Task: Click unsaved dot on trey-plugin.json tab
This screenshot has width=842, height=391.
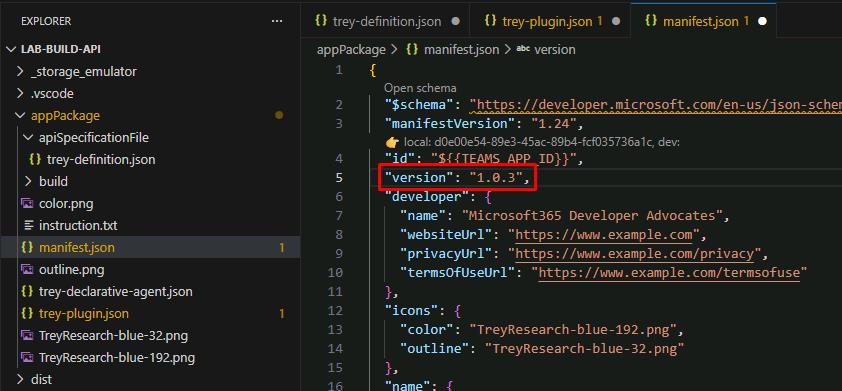Action: click(x=616, y=21)
